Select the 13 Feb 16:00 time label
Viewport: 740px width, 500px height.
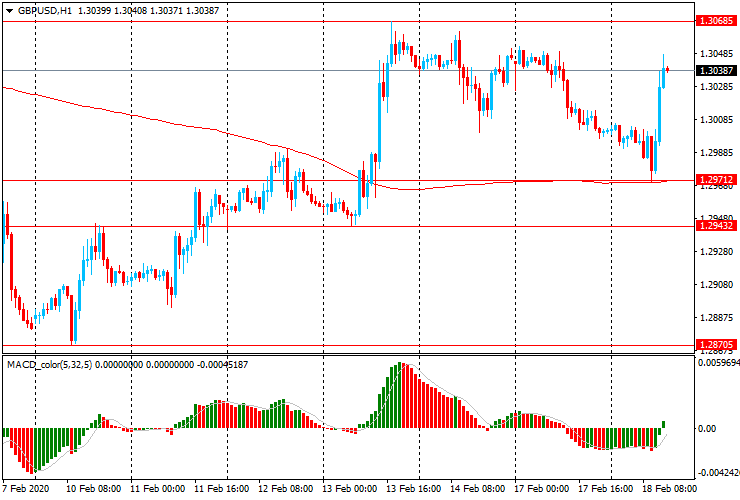pos(414,488)
